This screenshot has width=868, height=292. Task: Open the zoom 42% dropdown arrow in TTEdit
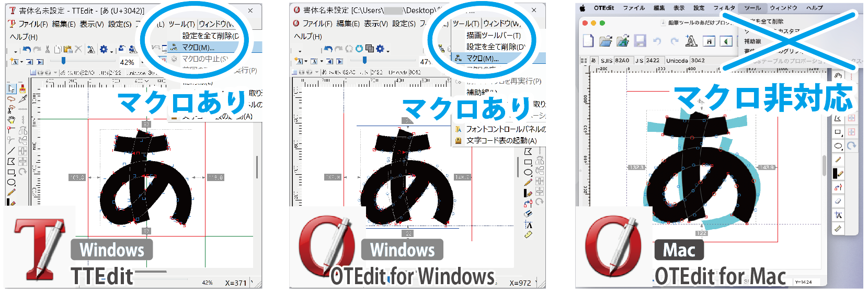click(142, 62)
